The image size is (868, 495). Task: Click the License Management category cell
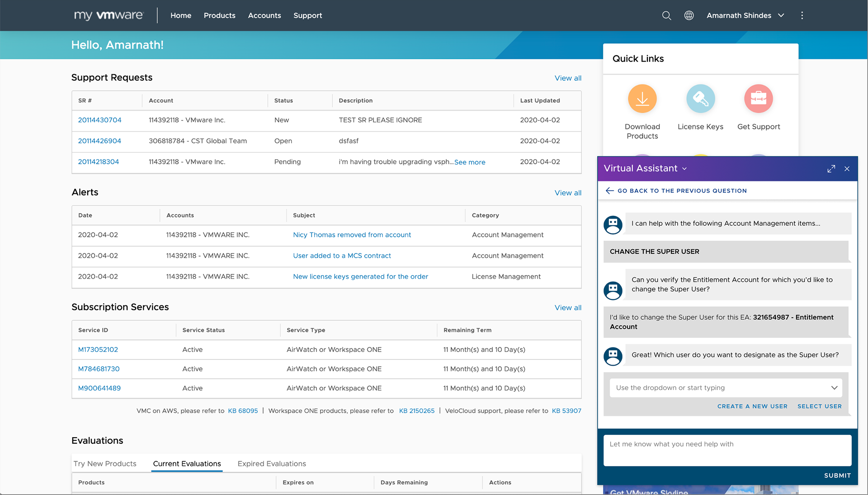(506, 276)
